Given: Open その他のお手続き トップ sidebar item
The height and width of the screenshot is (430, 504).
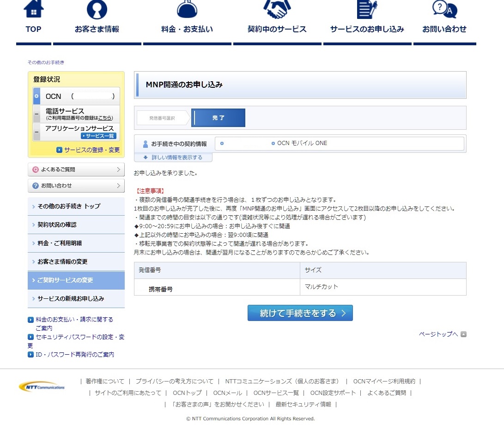Looking at the screenshot, I should [76, 206].
